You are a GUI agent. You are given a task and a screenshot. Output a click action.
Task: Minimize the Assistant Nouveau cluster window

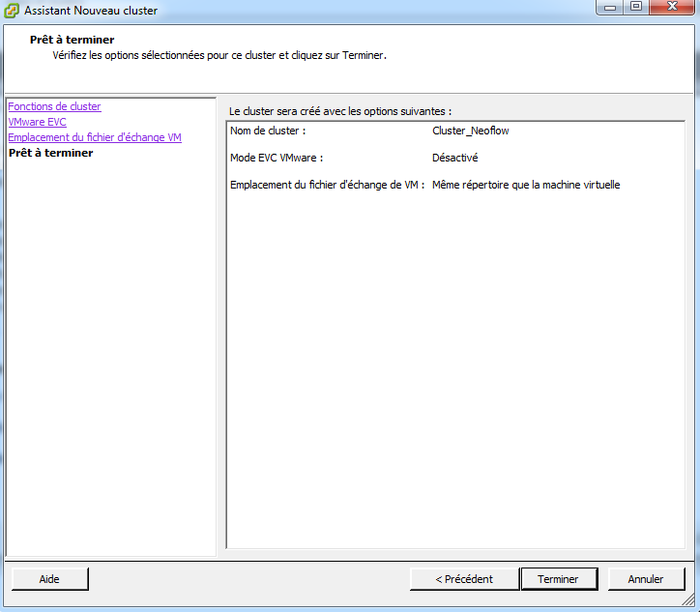610,7
